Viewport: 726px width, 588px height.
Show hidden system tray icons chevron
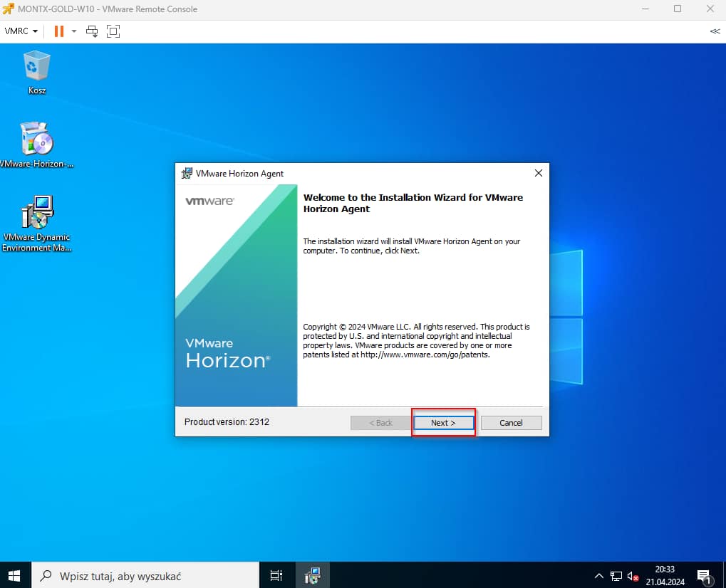click(599, 576)
